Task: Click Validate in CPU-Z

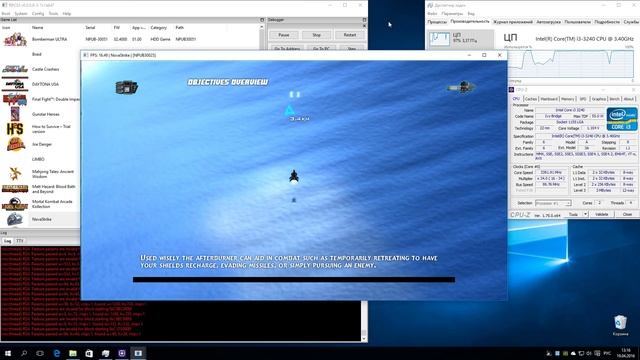Action: pos(601,214)
